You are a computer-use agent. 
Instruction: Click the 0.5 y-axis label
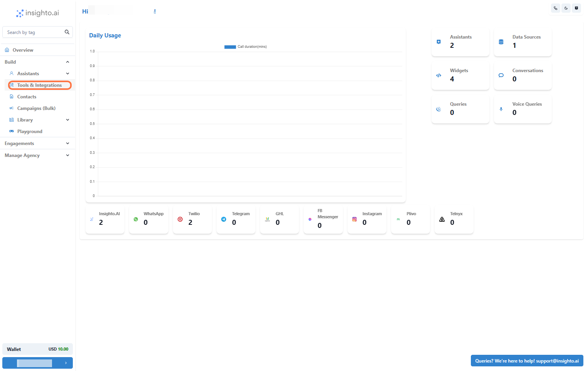pyautogui.click(x=92, y=124)
